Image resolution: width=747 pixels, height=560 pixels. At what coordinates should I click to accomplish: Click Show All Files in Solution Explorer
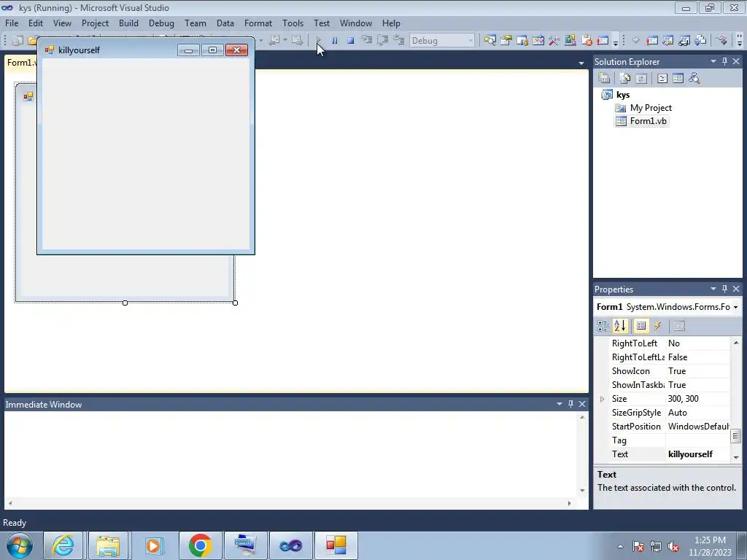(x=624, y=78)
